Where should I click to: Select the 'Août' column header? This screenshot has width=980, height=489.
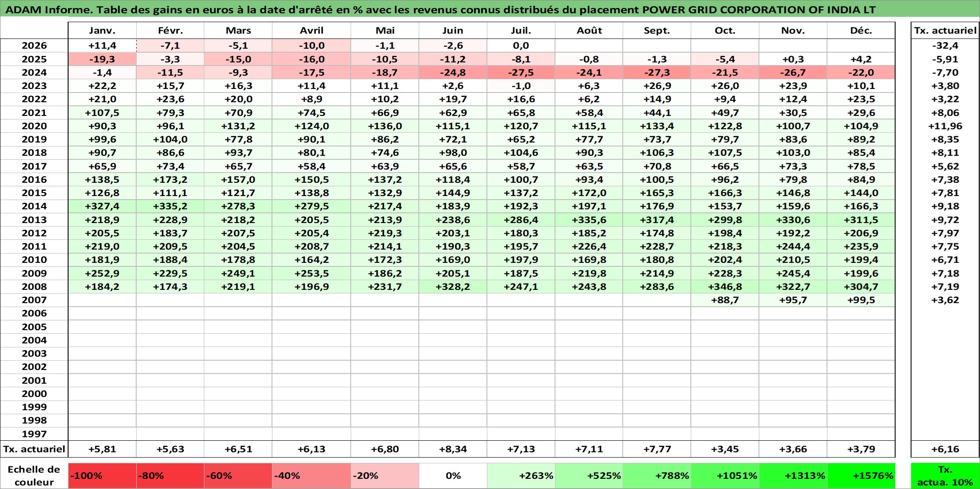click(589, 31)
